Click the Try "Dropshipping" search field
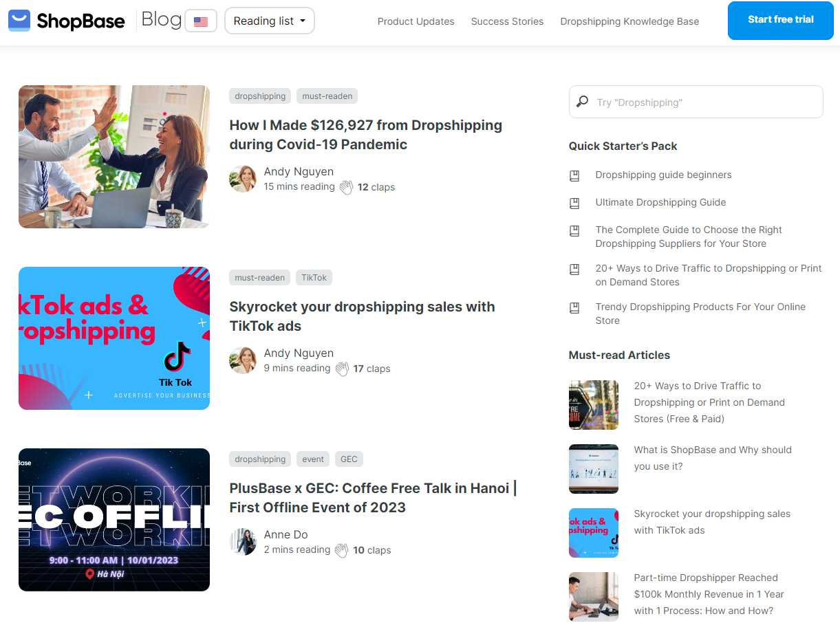 click(x=696, y=102)
